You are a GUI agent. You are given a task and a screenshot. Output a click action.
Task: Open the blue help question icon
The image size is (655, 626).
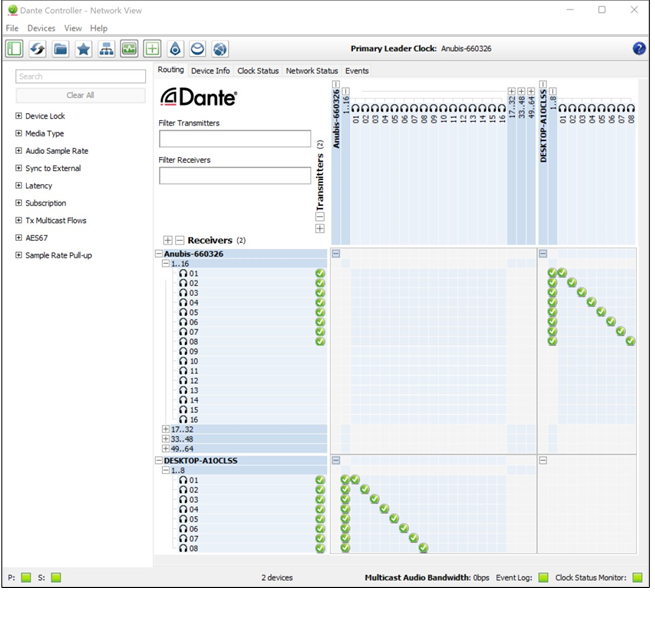[x=639, y=48]
